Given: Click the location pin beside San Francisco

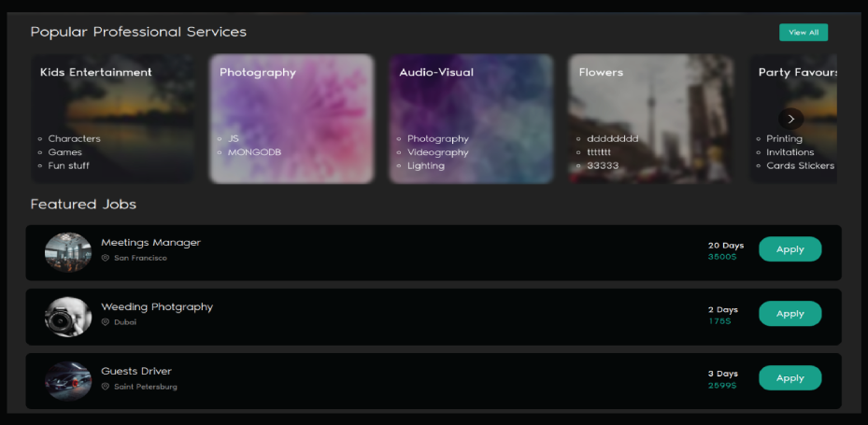Looking at the screenshot, I should pos(106,258).
